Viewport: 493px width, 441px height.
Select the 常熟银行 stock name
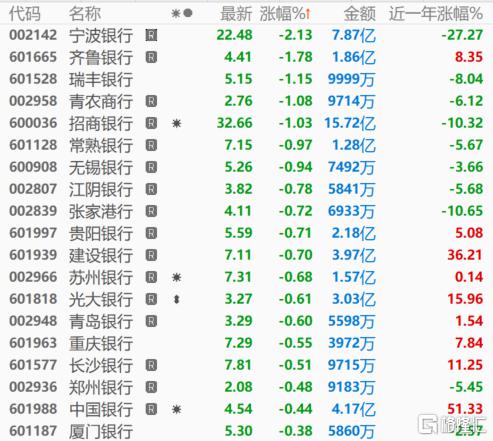coord(101,145)
